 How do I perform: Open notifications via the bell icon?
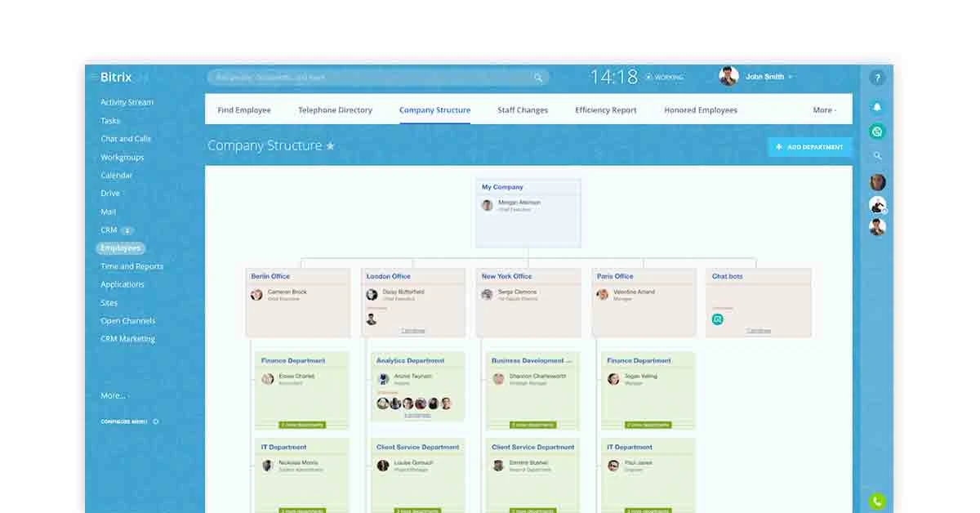pyautogui.click(x=877, y=106)
